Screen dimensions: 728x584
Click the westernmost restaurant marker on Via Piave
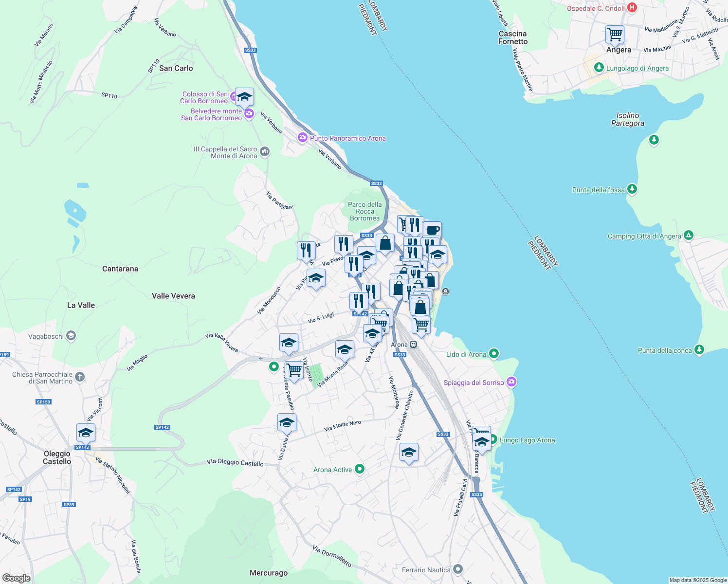tap(306, 250)
